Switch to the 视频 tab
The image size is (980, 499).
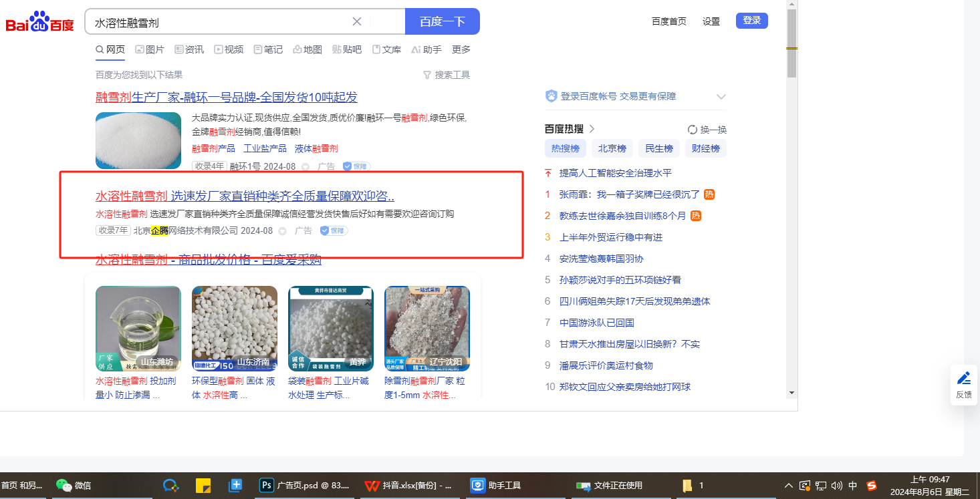click(229, 49)
